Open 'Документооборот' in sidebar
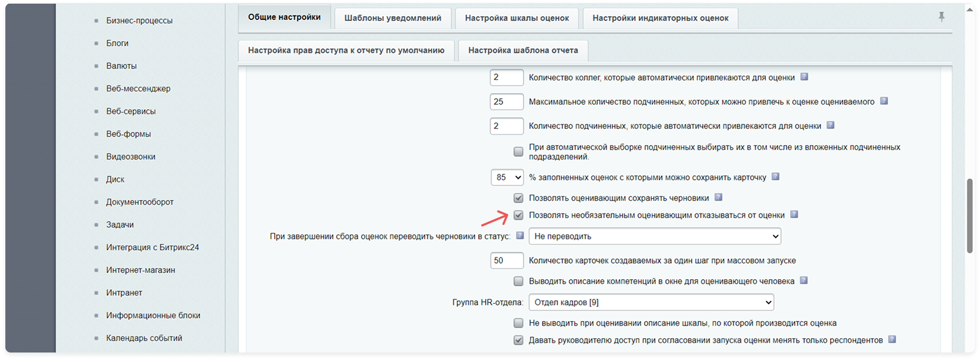This screenshot has width=980, height=360. coord(140,202)
